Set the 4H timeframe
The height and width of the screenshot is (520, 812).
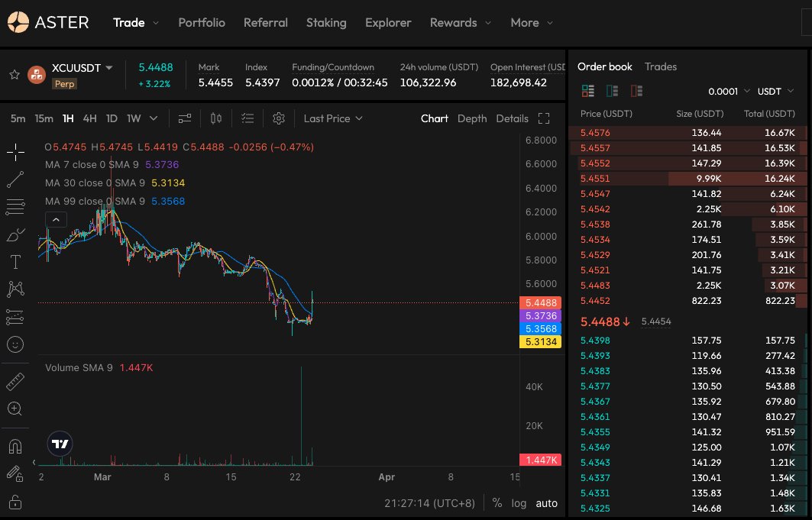(x=90, y=118)
